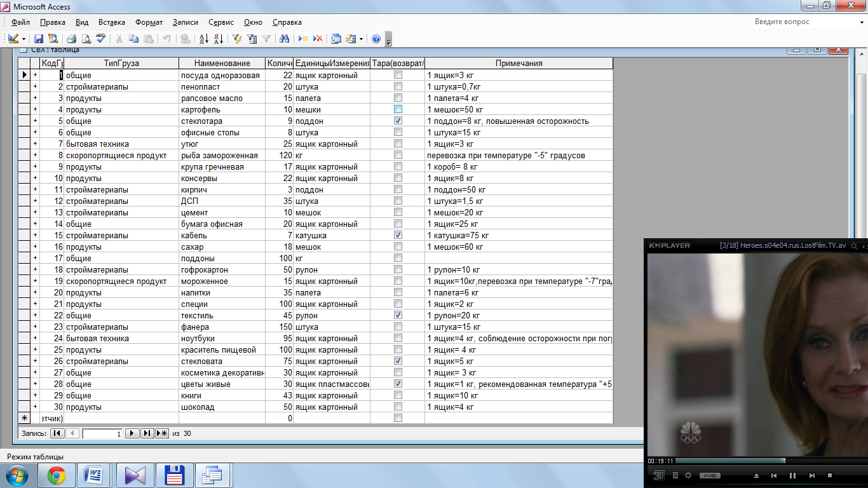Click the Copy toolbar icon
The height and width of the screenshot is (488, 868).
click(x=133, y=39)
